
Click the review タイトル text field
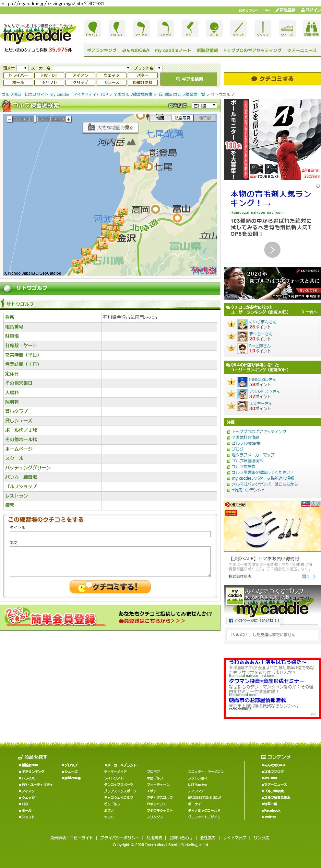click(x=110, y=534)
